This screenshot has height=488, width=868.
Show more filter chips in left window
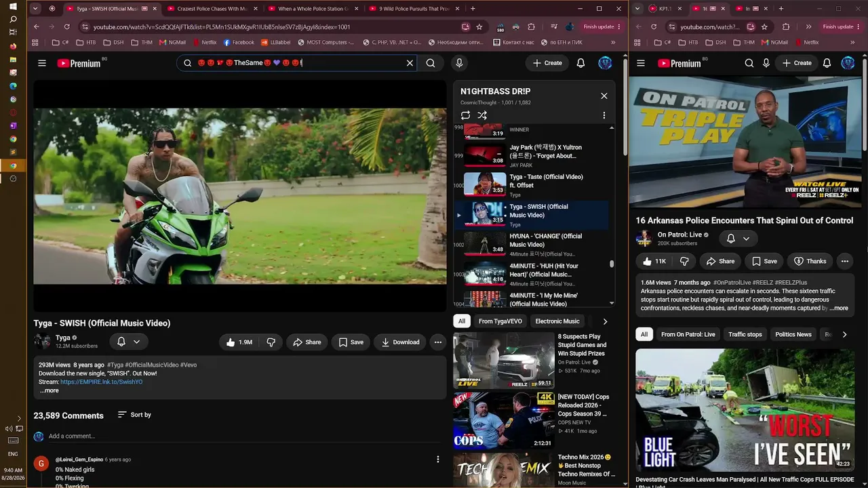605,321
